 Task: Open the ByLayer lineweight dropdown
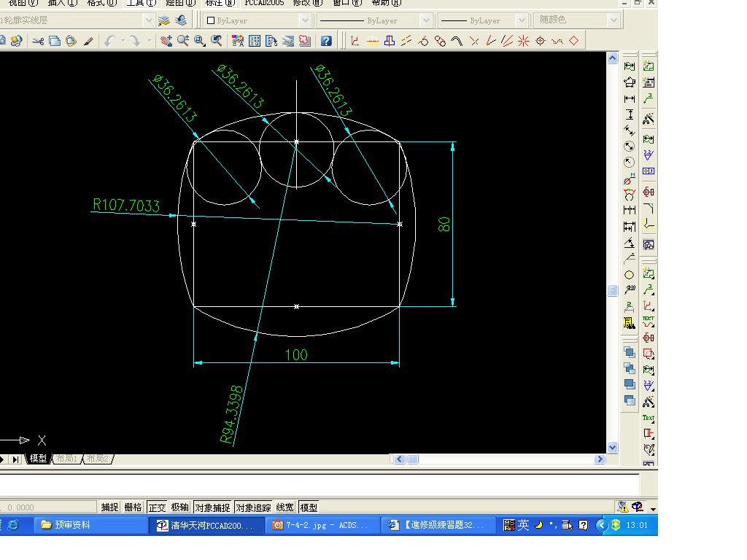(522, 20)
